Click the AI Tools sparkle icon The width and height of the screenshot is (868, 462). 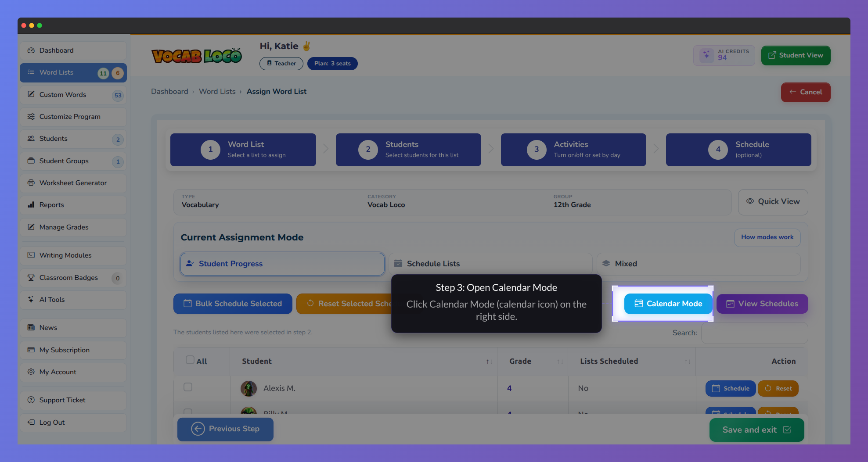pyautogui.click(x=31, y=300)
